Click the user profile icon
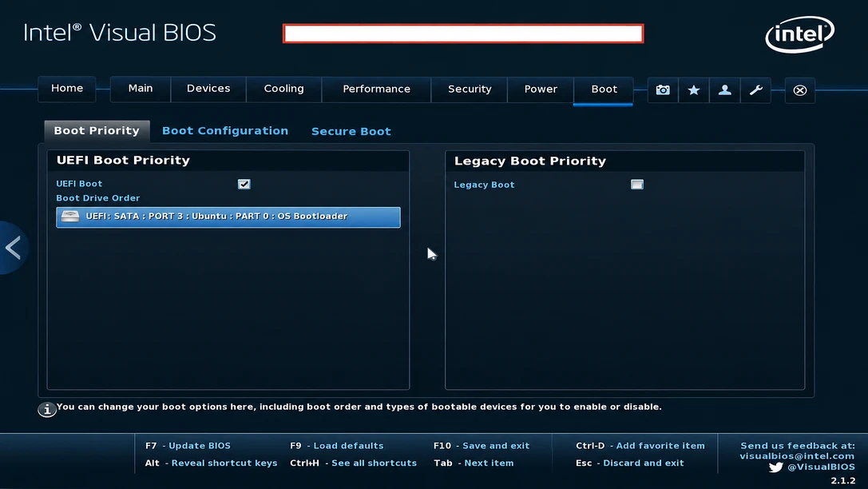 [x=724, y=89]
